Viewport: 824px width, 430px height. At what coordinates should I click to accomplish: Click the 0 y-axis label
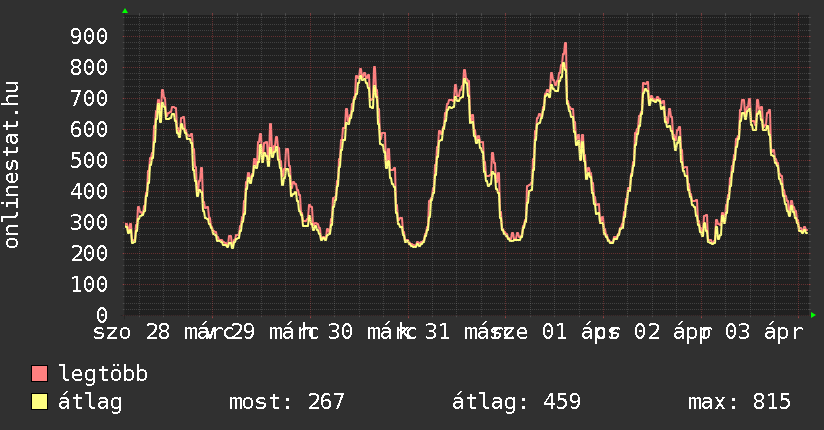point(101,315)
